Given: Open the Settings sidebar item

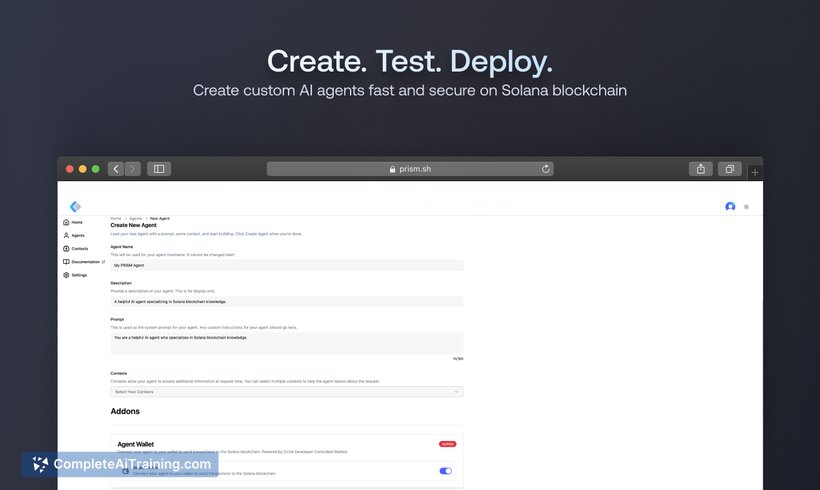Looking at the screenshot, I should (75, 275).
